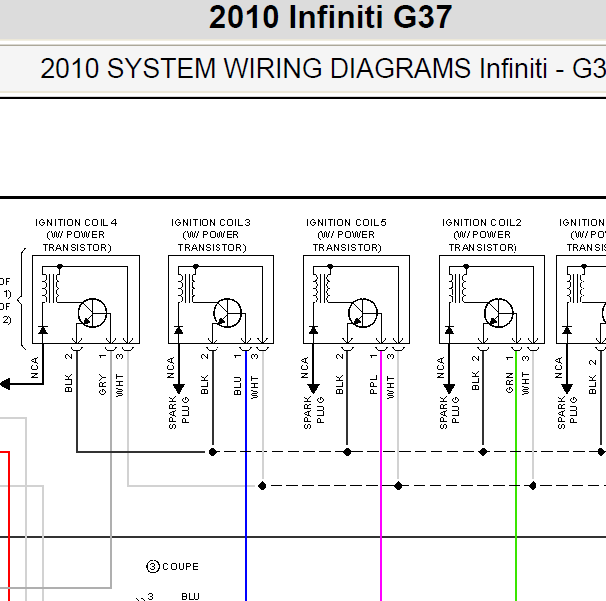This screenshot has width=606, height=601.
Task: Click the "WHT" wire label under Coil 4
Action: click(x=119, y=385)
